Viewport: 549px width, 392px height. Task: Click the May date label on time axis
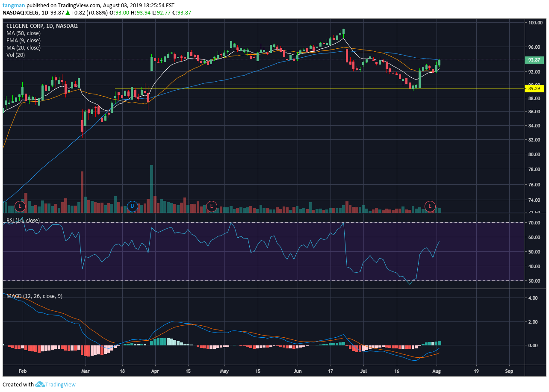click(225, 371)
